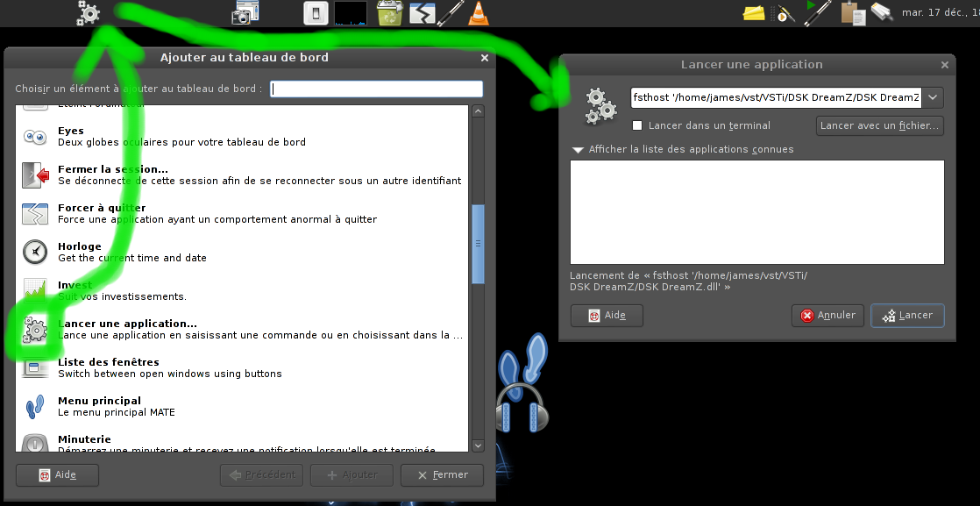The width and height of the screenshot is (980, 506).
Task: Enable Lancer dans un terminal checkbox
Action: coord(637,125)
